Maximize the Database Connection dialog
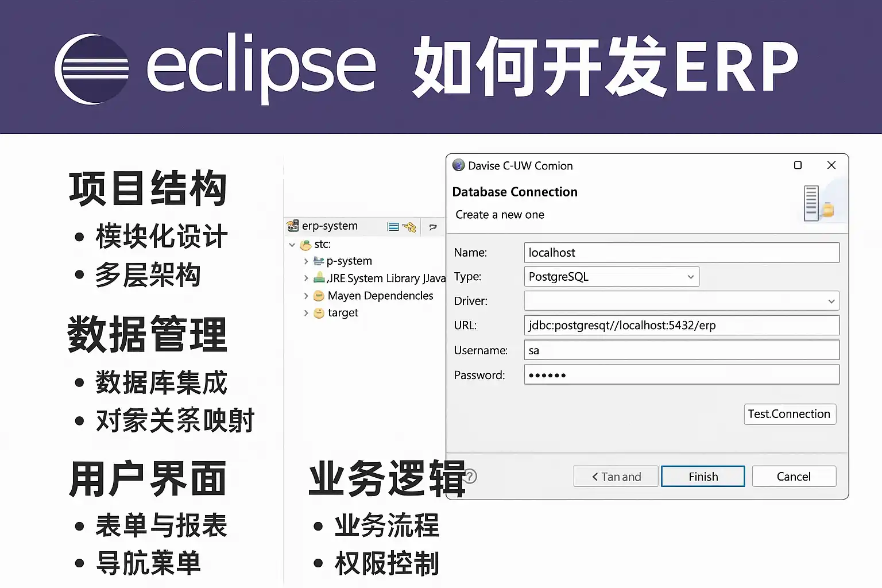This screenshot has width=882, height=588. coord(798,165)
